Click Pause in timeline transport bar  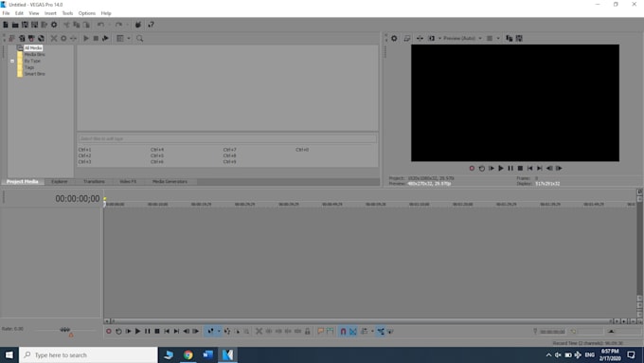[x=148, y=332]
